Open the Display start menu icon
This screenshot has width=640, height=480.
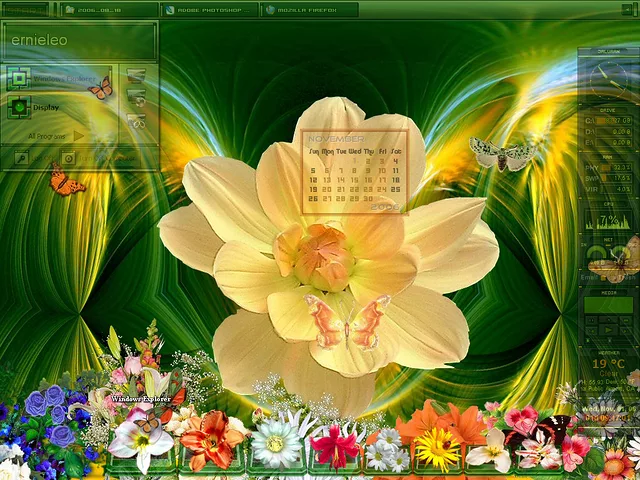pyautogui.click(x=19, y=107)
